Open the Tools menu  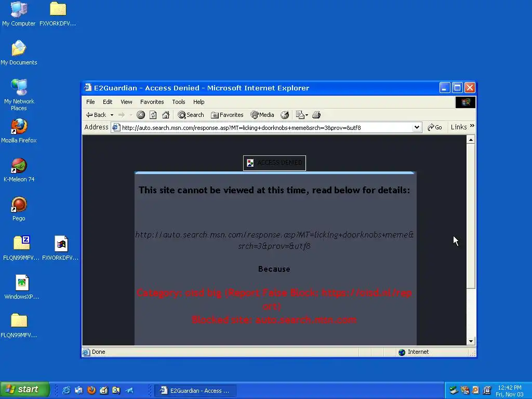coord(179,102)
